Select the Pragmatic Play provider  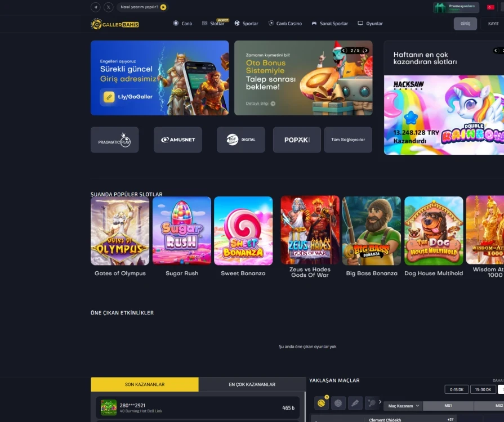(114, 140)
